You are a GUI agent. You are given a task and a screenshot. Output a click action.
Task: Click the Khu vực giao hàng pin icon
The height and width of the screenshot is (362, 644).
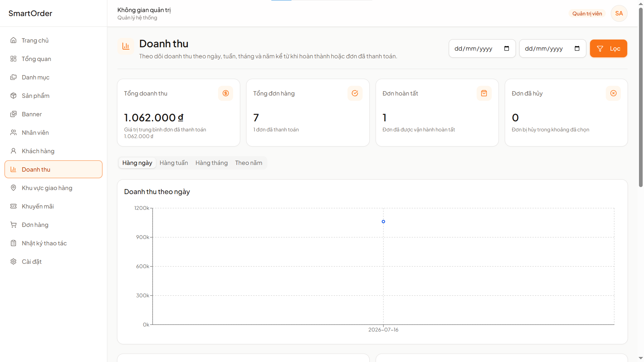(13, 188)
